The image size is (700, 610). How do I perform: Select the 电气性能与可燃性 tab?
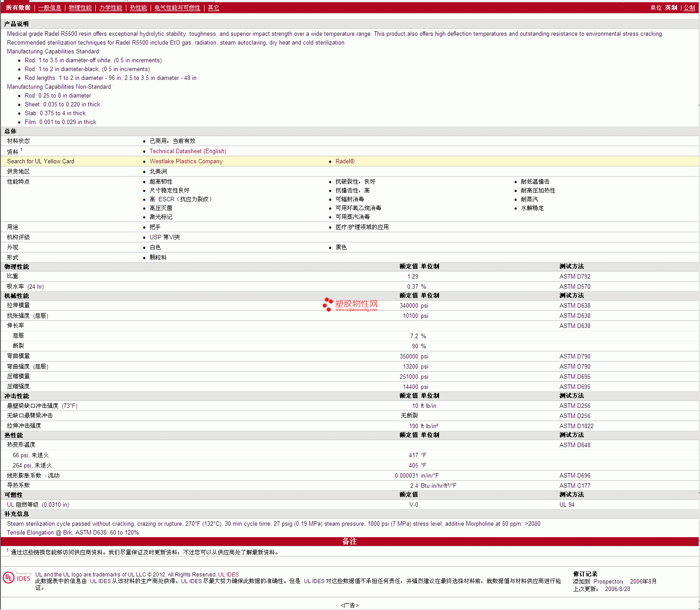(177, 8)
